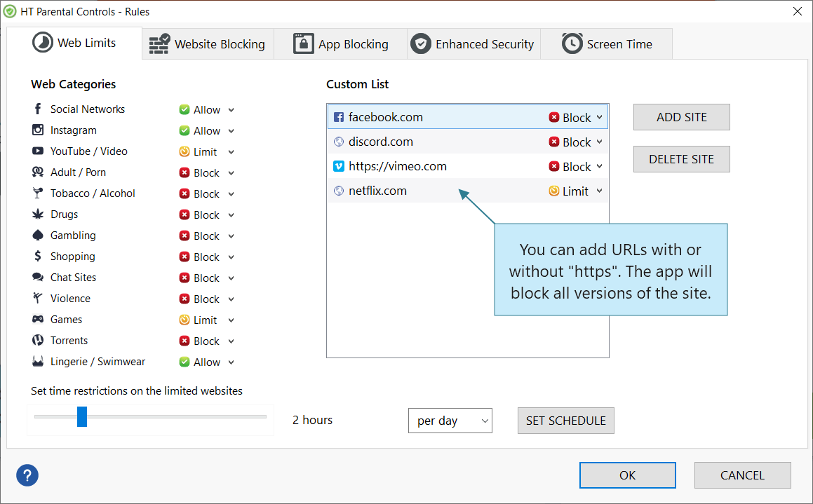
Task: Click the red Block status icon for Torrents
Action: [184, 341]
